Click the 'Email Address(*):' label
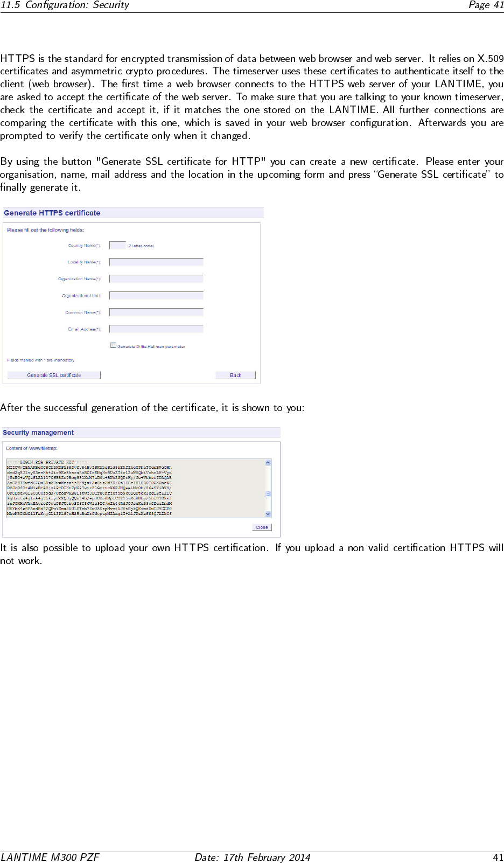504x863 pixels. click(85, 329)
